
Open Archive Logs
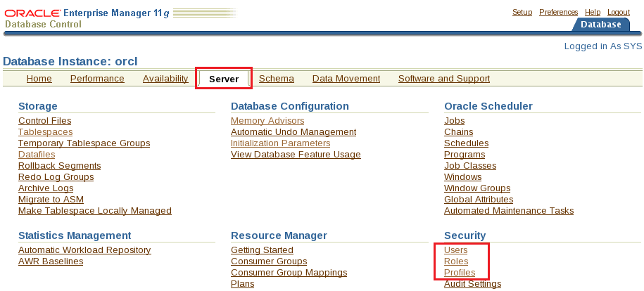point(46,188)
